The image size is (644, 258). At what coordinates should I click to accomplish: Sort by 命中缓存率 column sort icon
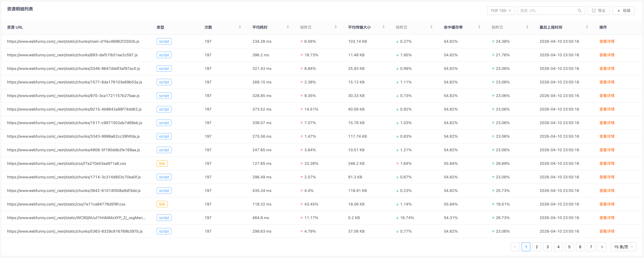point(479,27)
